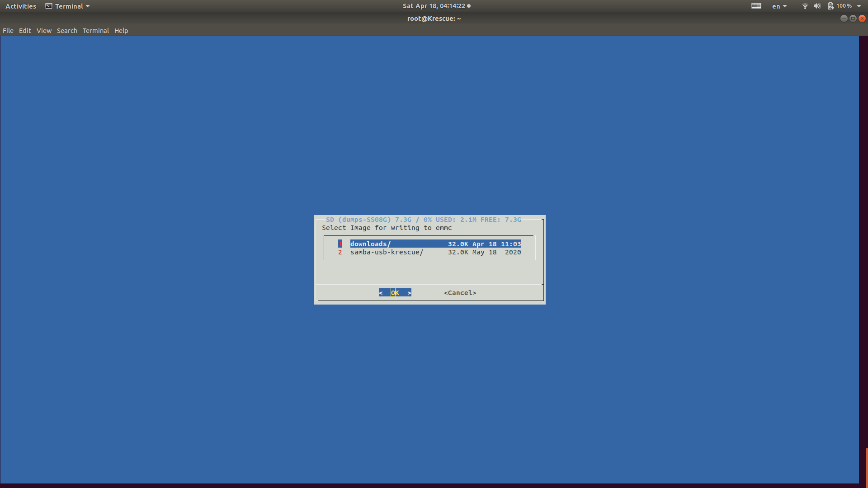Screen dimensions: 868x488
Task: Click the clock and date display
Action: click(434, 6)
